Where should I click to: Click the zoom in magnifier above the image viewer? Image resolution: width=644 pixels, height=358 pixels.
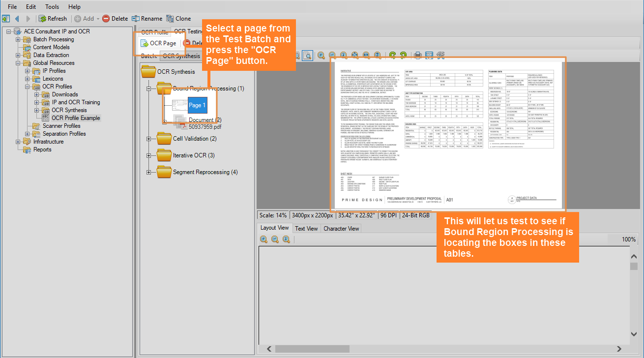(321, 55)
